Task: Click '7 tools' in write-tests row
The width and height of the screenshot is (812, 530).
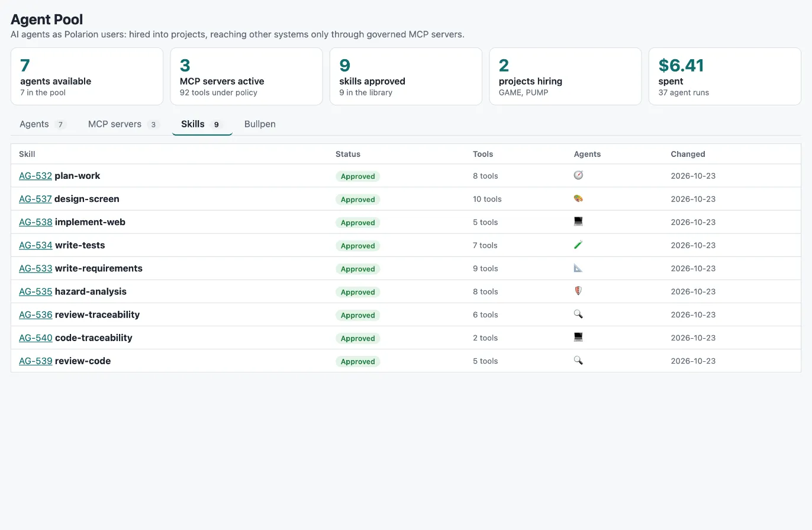Action: 485,245
